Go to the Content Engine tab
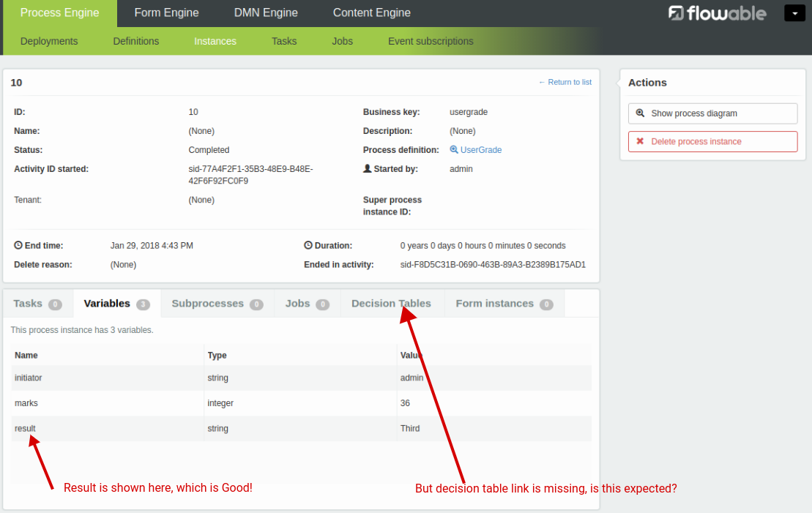Viewport: 812px width, 513px height. click(371, 13)
